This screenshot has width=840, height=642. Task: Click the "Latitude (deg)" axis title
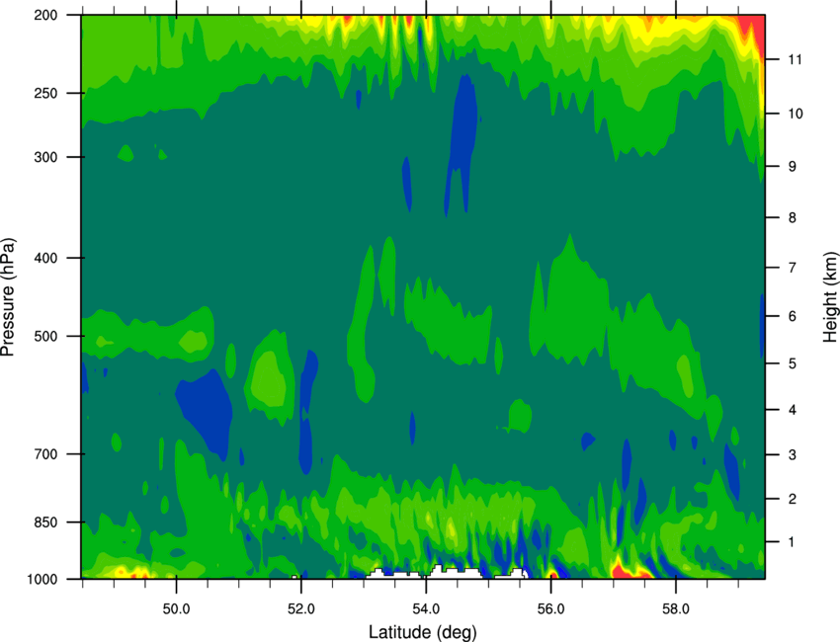[422, 632]
